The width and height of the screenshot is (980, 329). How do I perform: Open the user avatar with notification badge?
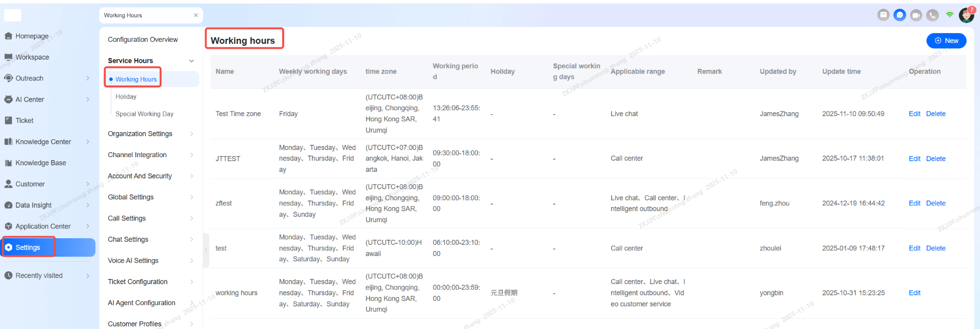(966, 15)
